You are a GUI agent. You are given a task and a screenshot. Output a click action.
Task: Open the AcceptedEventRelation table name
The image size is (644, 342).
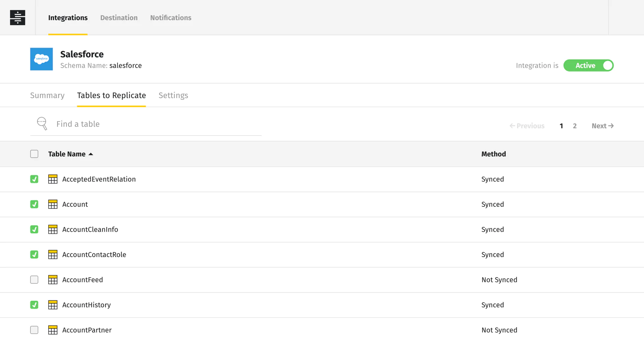99,179
